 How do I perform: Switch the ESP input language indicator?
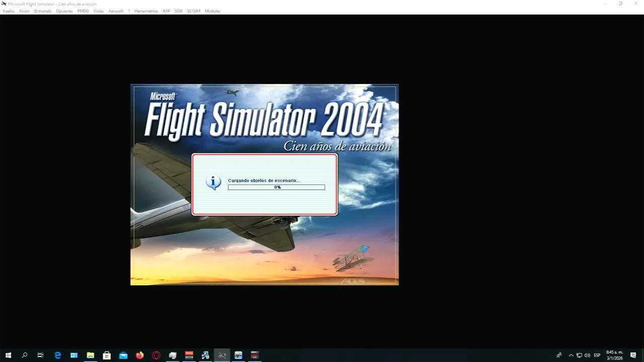tap(597, 355)
